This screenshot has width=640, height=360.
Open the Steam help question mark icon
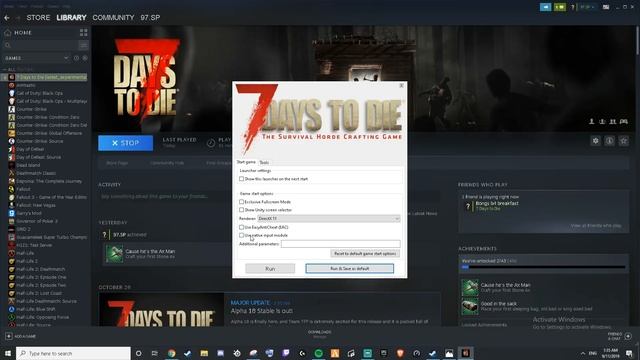coord(572,7)
